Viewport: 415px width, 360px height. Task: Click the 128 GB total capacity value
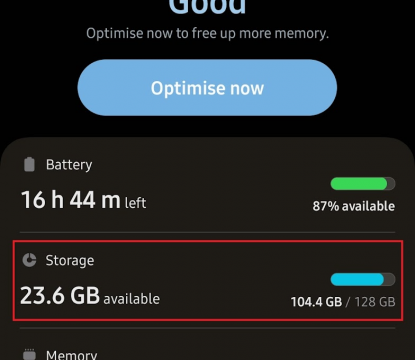coord(375,302)
